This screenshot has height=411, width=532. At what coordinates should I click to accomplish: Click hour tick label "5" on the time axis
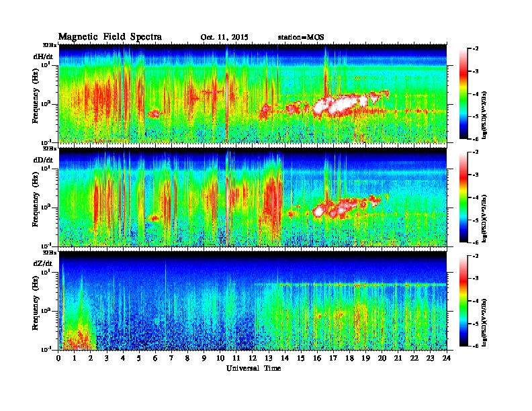point(139,359)
